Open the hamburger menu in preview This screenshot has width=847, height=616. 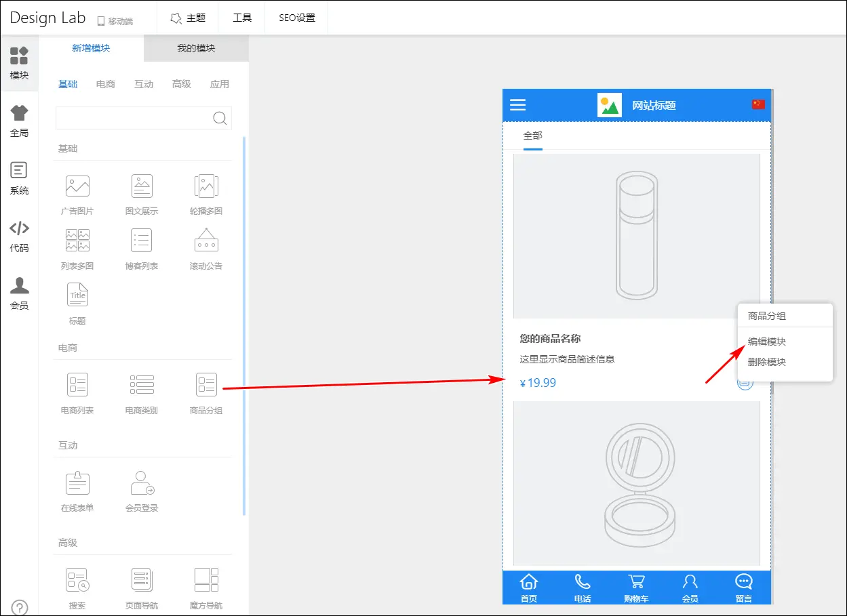tap(518, 105)
